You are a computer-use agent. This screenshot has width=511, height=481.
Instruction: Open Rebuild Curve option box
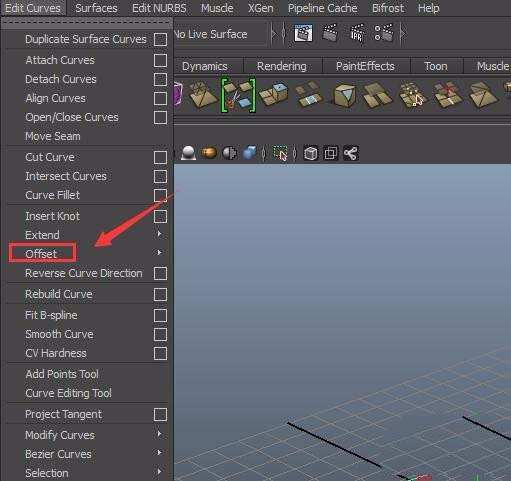point(160,294)
